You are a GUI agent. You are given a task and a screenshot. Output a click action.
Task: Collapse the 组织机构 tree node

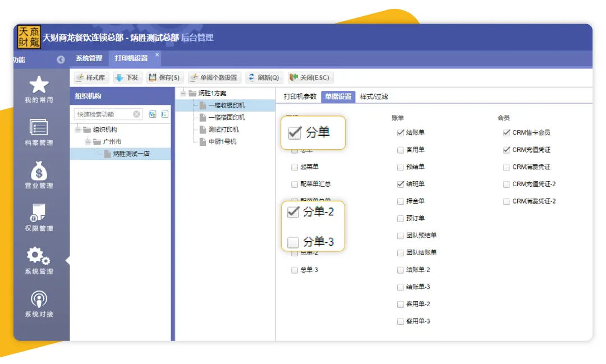pyautogui.click(x=79, y=130)
